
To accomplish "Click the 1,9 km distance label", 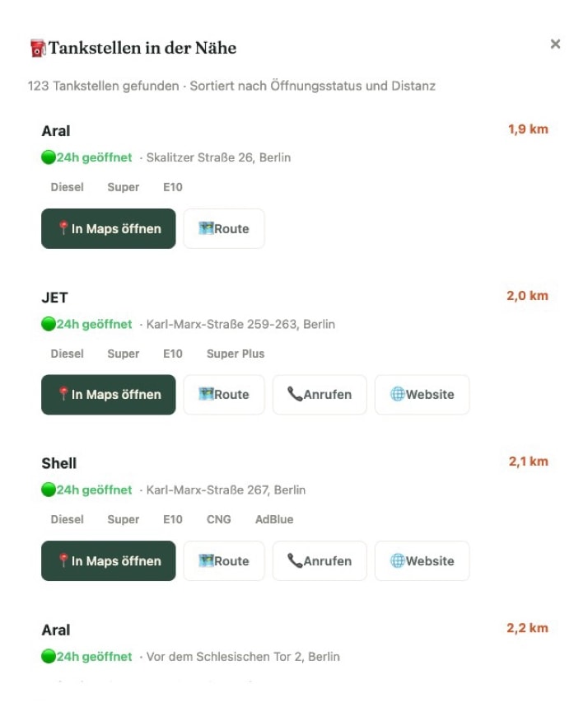I will (528, 129).
